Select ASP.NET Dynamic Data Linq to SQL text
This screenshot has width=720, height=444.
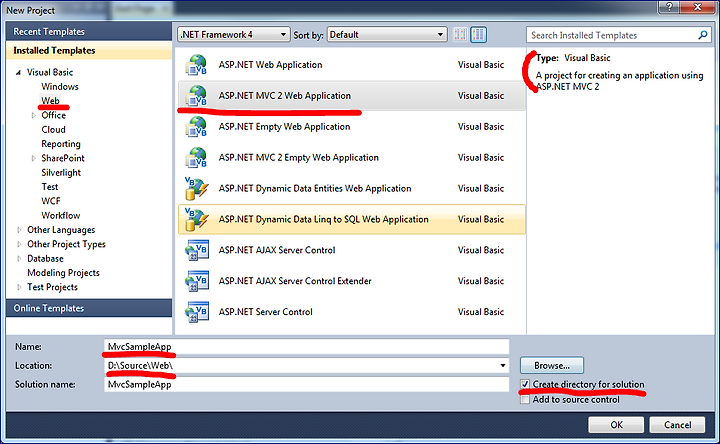point(323,219)
